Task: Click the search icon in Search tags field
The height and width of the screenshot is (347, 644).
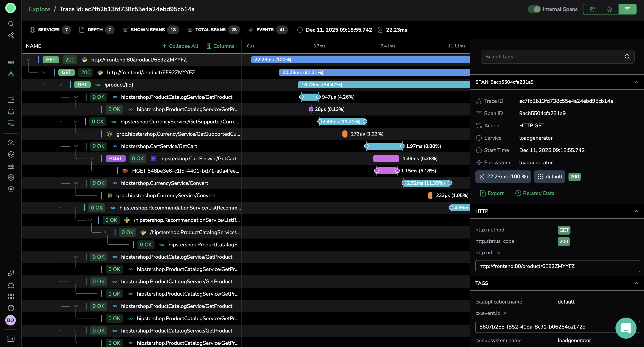Action: click(x=627, y=57)
